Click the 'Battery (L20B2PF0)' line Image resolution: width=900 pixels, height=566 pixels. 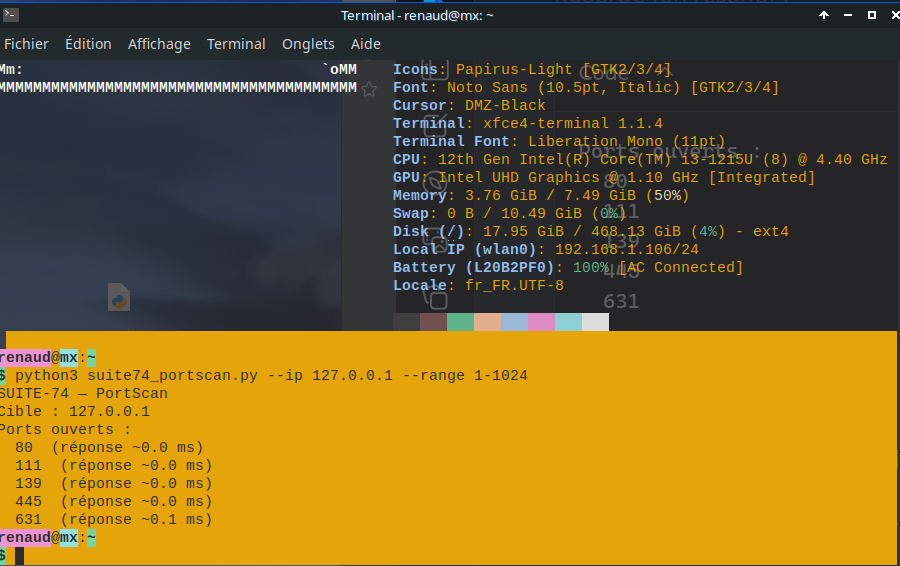tap(568, 268)
